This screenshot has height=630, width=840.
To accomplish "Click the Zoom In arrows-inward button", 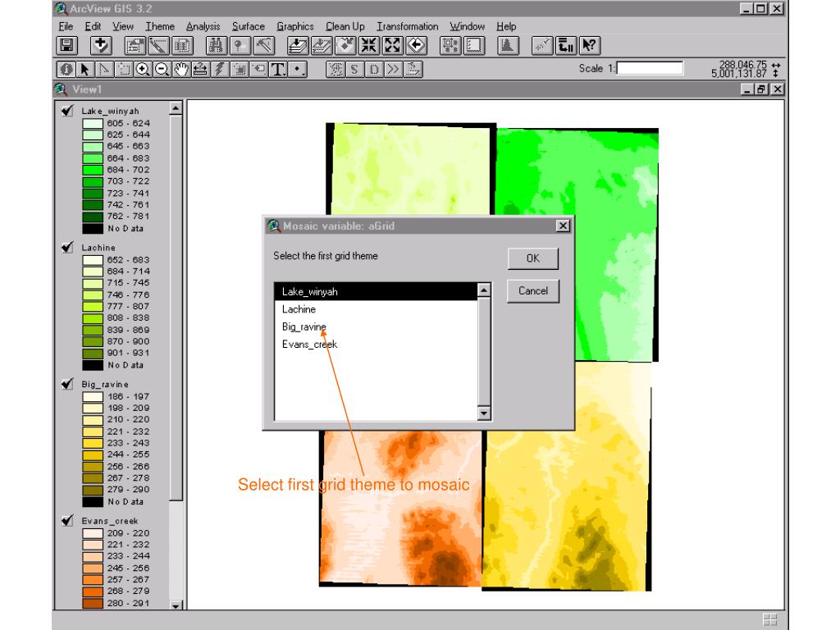I will (x=369, y=46).
